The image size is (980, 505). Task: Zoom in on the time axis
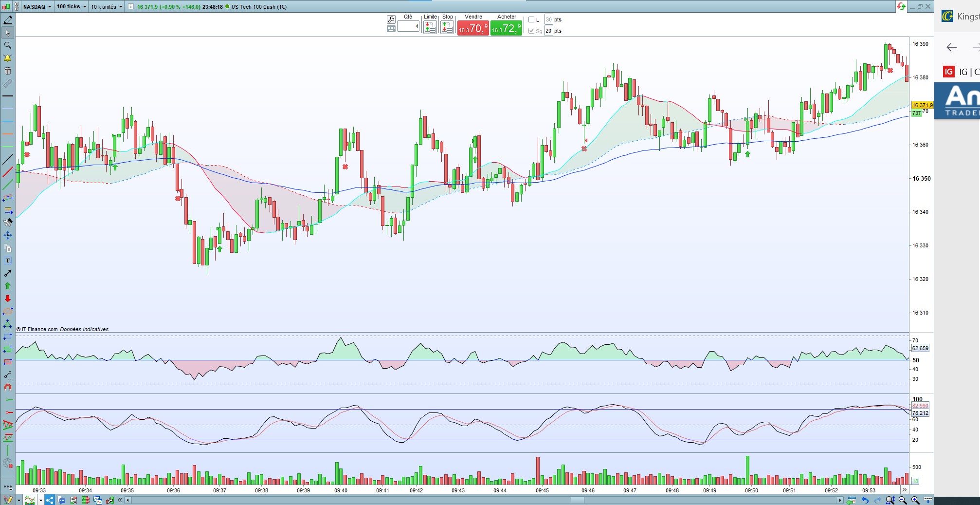pyautogui.click(x=915, y=500)
